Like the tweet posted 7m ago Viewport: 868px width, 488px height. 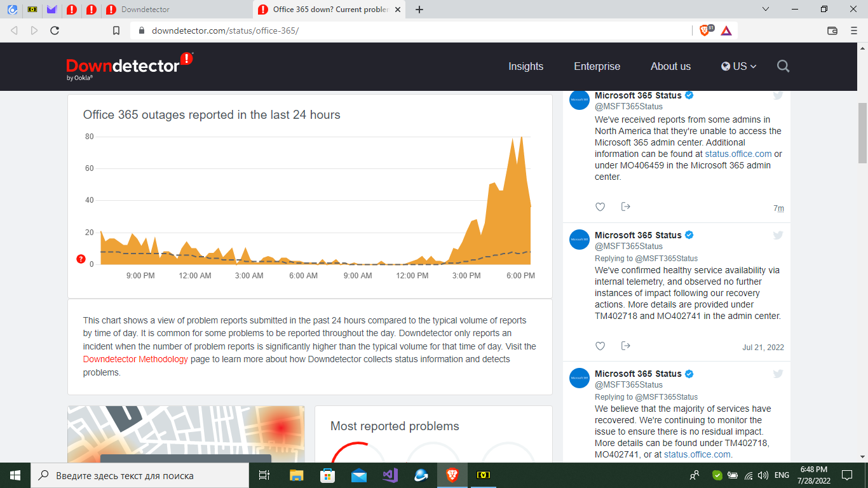[x=600, y=207]
